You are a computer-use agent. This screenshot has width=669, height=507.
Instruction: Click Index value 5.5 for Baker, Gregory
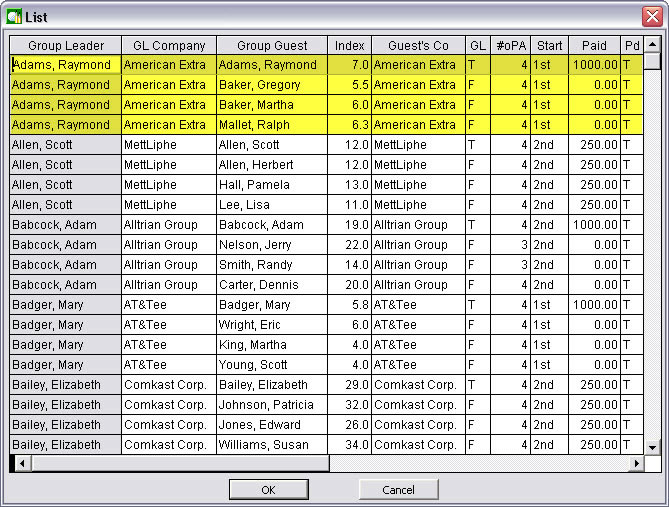349,85
